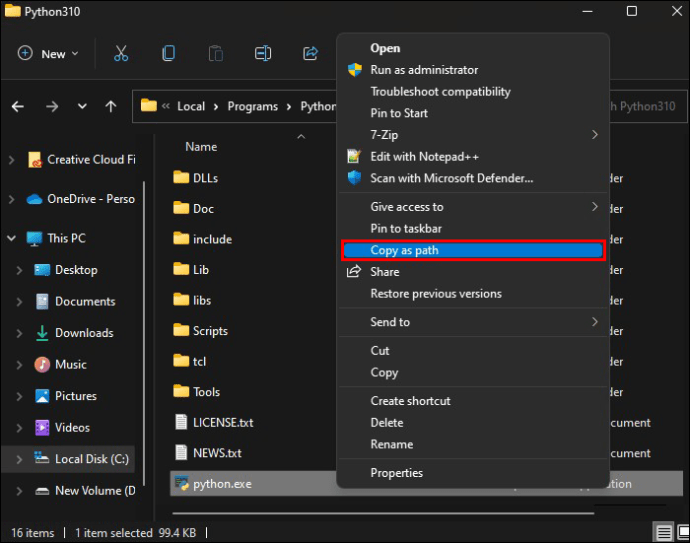The height and width of the screenshot is (543, 690).
Task: Go back with the Back arrow
Action: [x=18, y=106]
